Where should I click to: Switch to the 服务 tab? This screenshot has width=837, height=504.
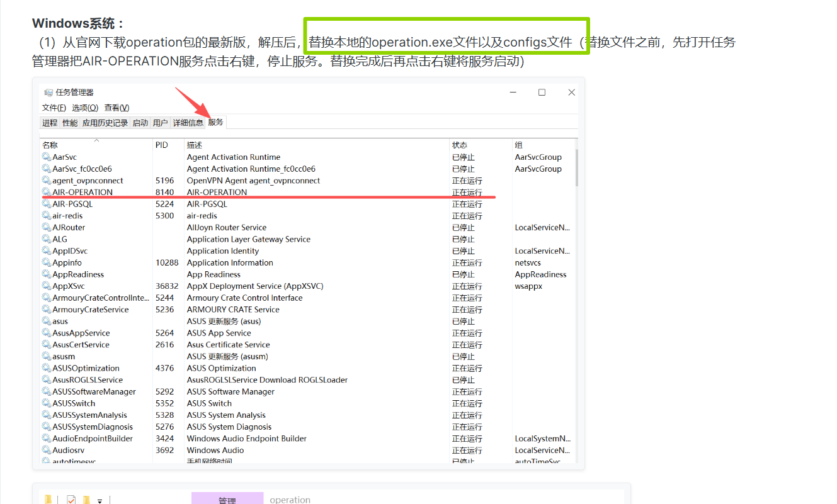[x=215, y=122]
